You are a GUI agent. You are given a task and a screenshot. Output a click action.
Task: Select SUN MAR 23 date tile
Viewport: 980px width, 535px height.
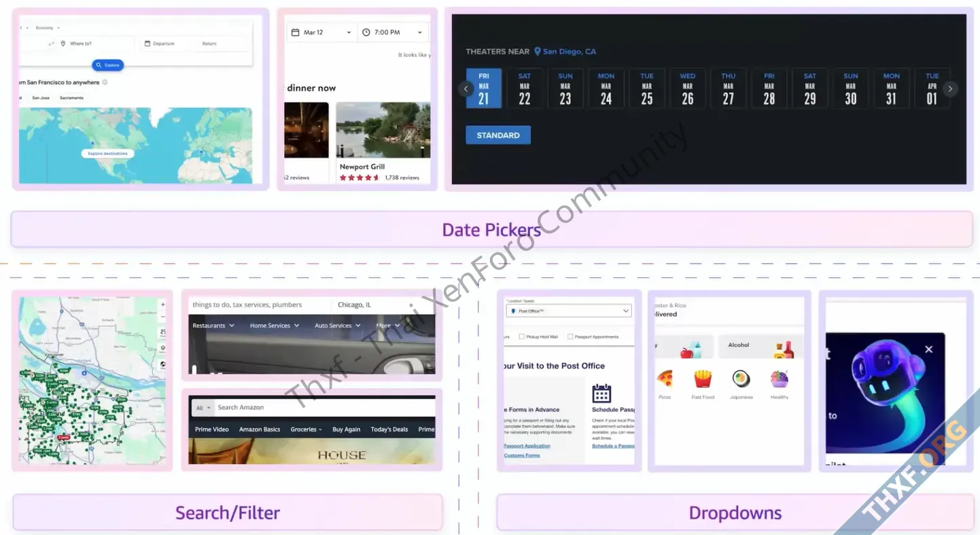[565, 88]
